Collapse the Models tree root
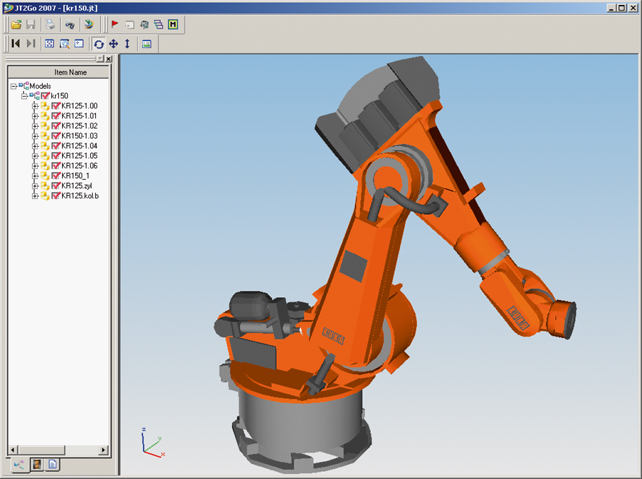Viewport: 642px width, 479px height. coord(14,86)
